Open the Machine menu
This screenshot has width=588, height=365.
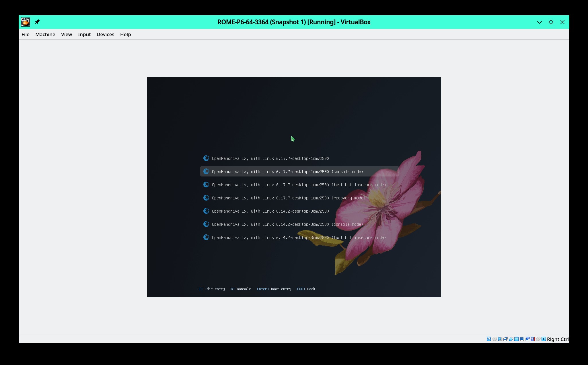point(45,34)
